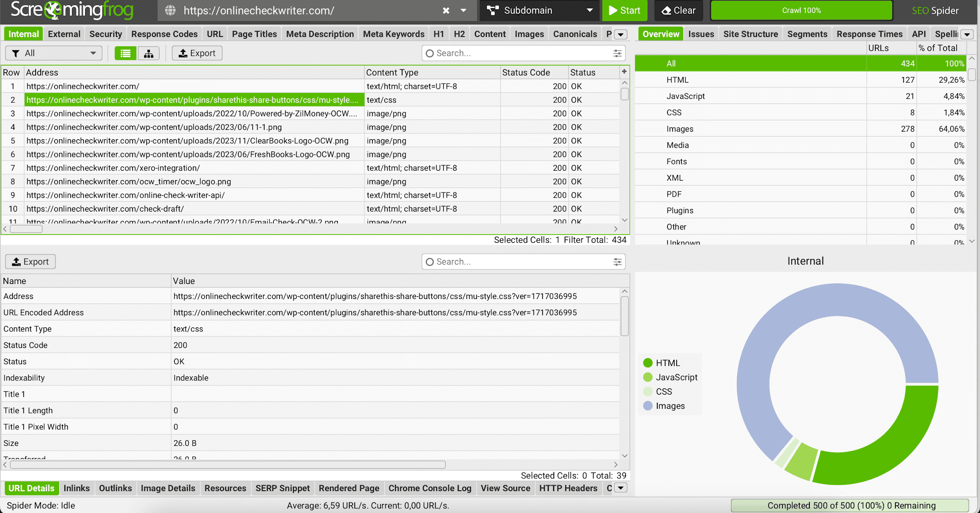Start a new crawl

624,11
